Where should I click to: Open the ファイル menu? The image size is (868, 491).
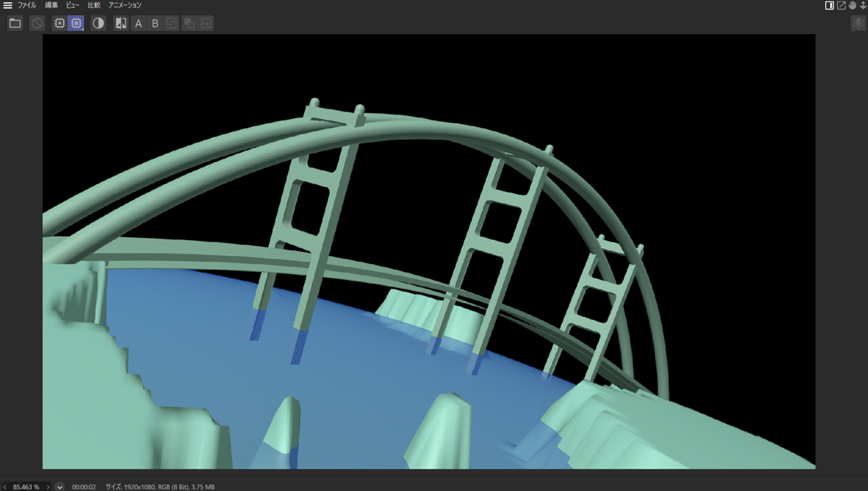pyautogui.click(x=27, y=5)
